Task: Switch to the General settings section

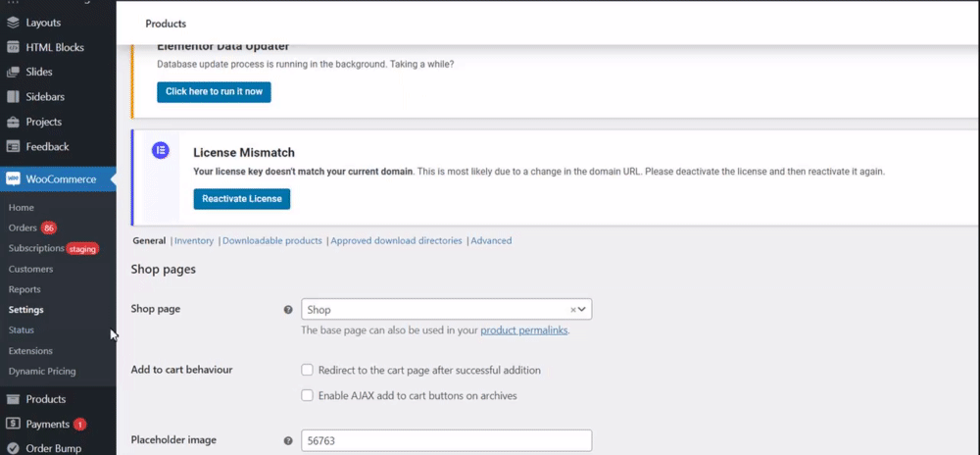Action: 149,240
